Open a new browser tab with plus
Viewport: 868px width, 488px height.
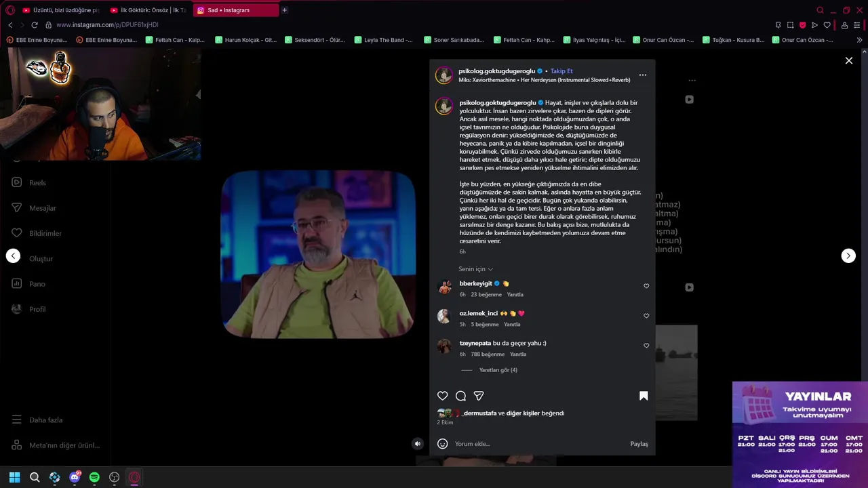click(284, 10)
